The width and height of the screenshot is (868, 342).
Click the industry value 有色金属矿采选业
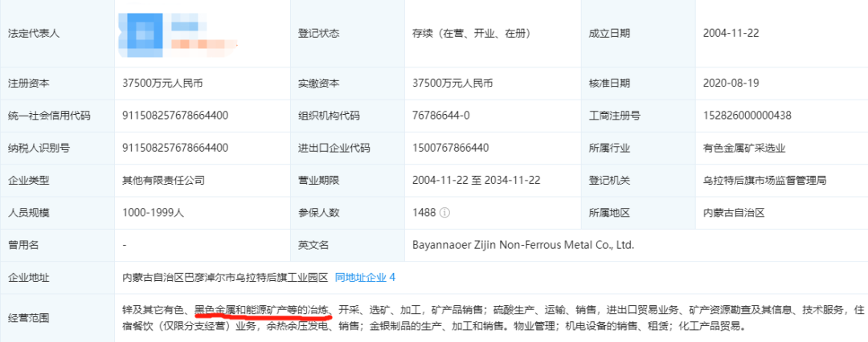pyautogui.click(x=744, y=148)
